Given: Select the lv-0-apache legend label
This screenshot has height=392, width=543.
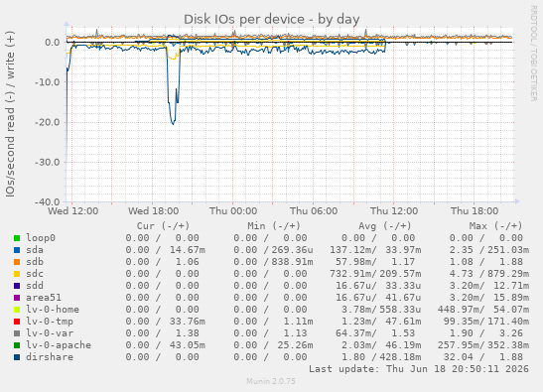Looking at the screenshot, I should coord(59,345).
